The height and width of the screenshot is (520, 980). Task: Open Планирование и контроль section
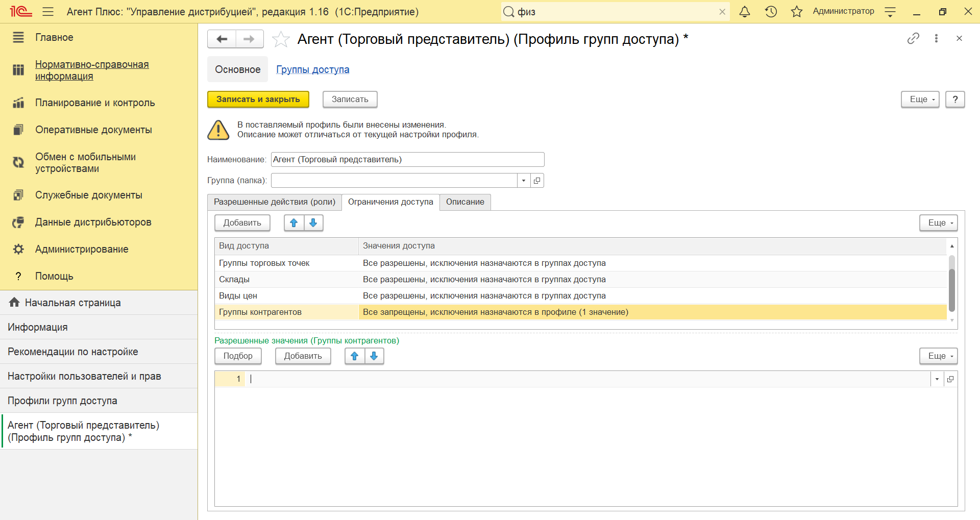[95, 103]
